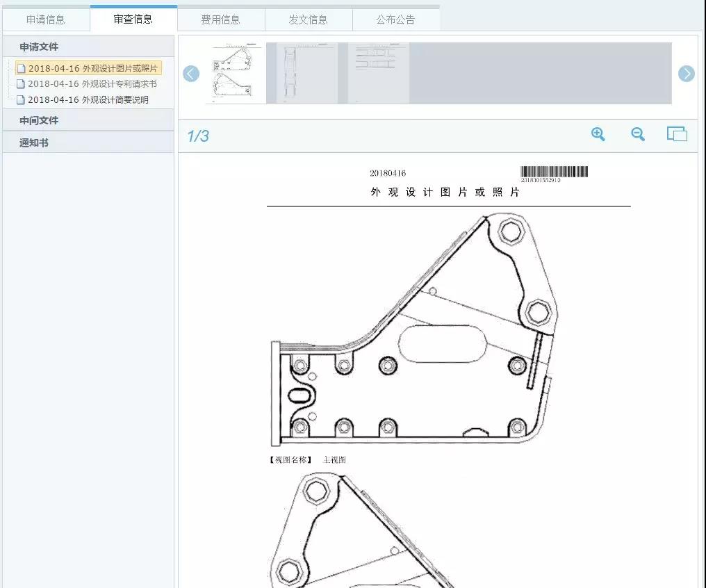Click the 主视图 view name caption
Image resolution: width=706 pixels, height=588 pixels.
(x=334, y=459)
